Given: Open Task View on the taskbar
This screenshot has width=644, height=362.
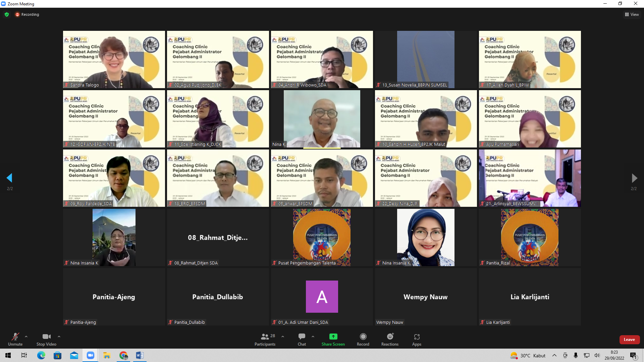Looking at the screenshot, I should (x=24, y=355).
